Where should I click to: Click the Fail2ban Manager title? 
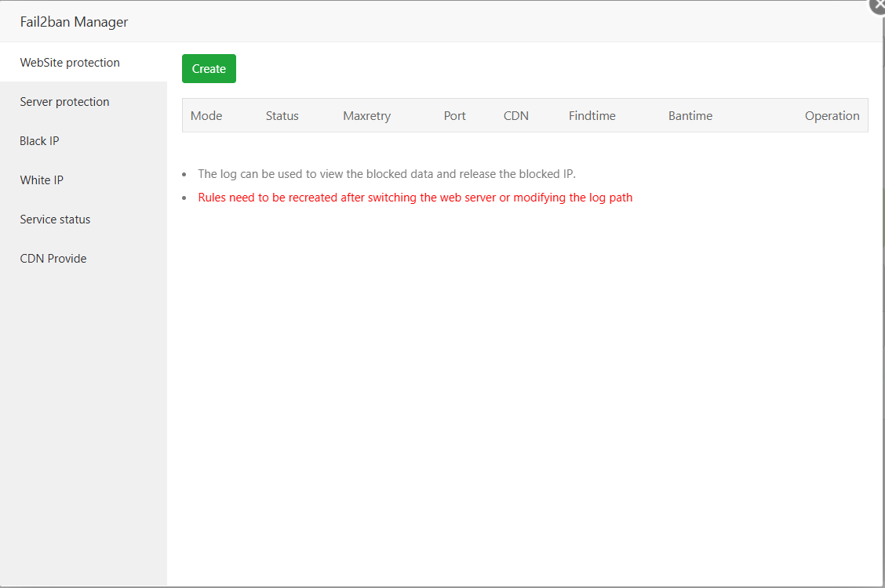(x=74, y=21)
